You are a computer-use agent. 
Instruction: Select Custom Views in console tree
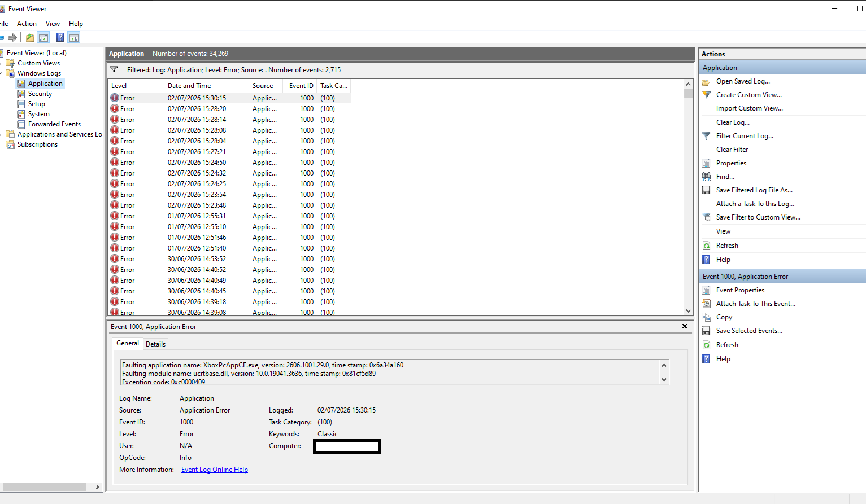[x=38, y=63]
